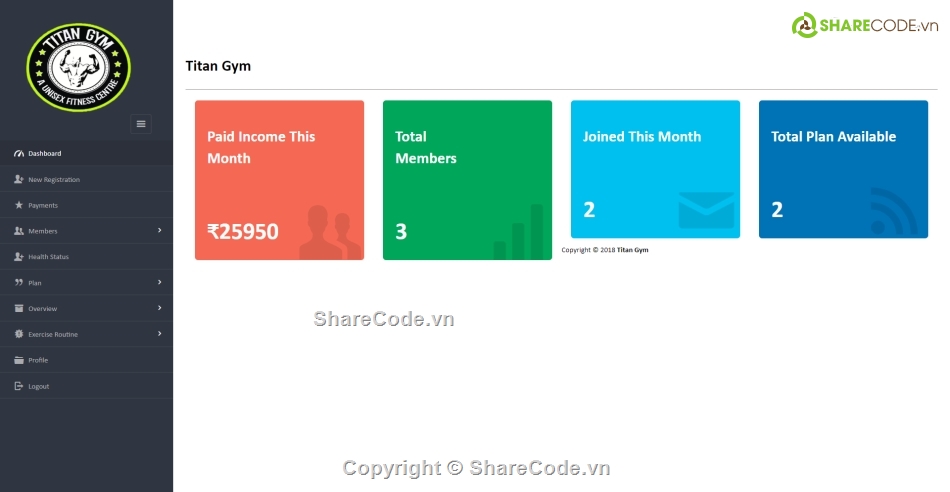The height and width of the screenshot is (492, 950).
Task: Open the Total Members green card
Action: point(467,180)
